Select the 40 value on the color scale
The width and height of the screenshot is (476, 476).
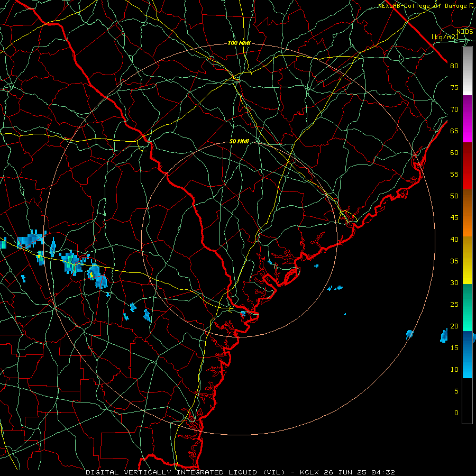pyautogui.click(x=454, y=239)
